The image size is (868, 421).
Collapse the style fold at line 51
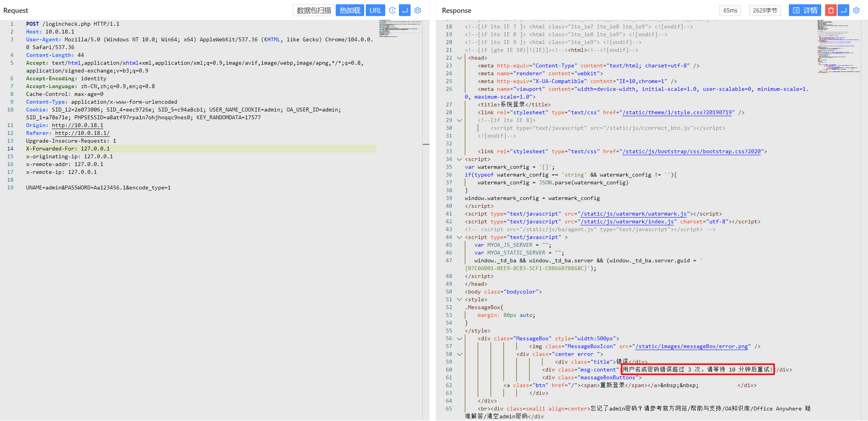[459, 300]
